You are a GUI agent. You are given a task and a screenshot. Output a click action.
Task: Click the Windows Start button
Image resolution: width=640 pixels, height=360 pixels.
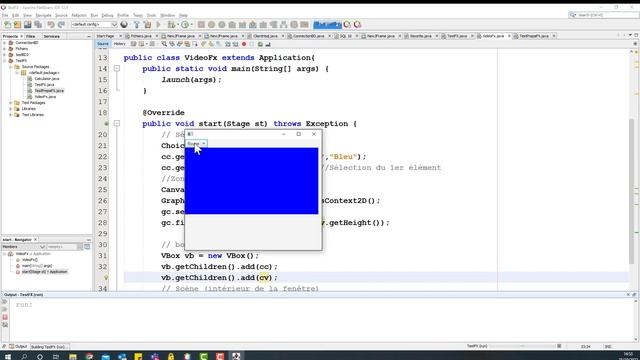tap(8, 356)
